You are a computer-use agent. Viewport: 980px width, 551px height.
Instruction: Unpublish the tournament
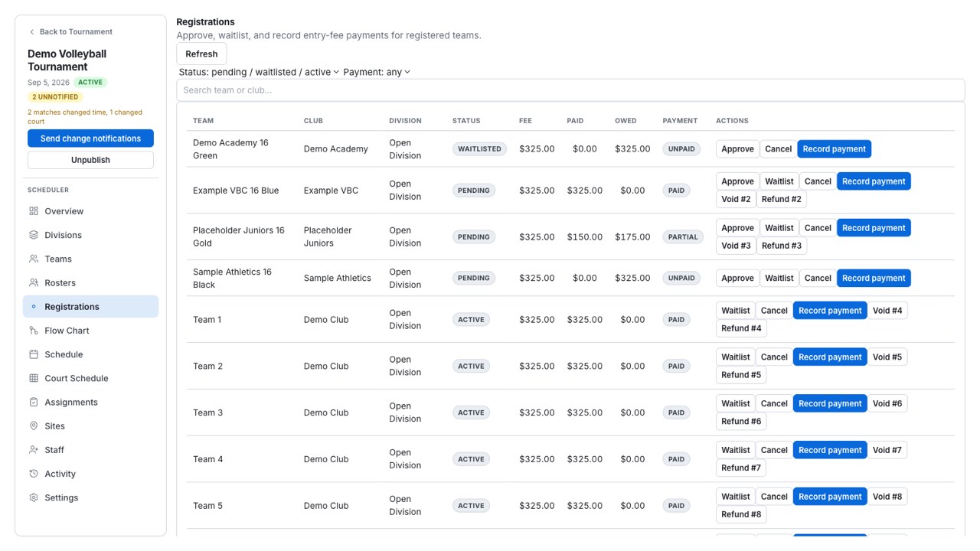[x=90, y=160]
